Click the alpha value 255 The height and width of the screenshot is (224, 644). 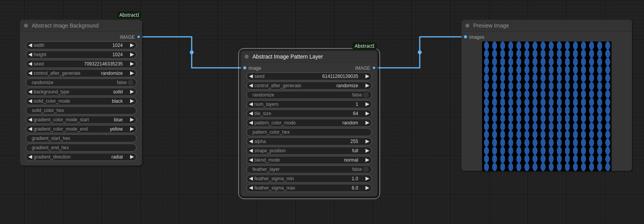tap(354, 141)
